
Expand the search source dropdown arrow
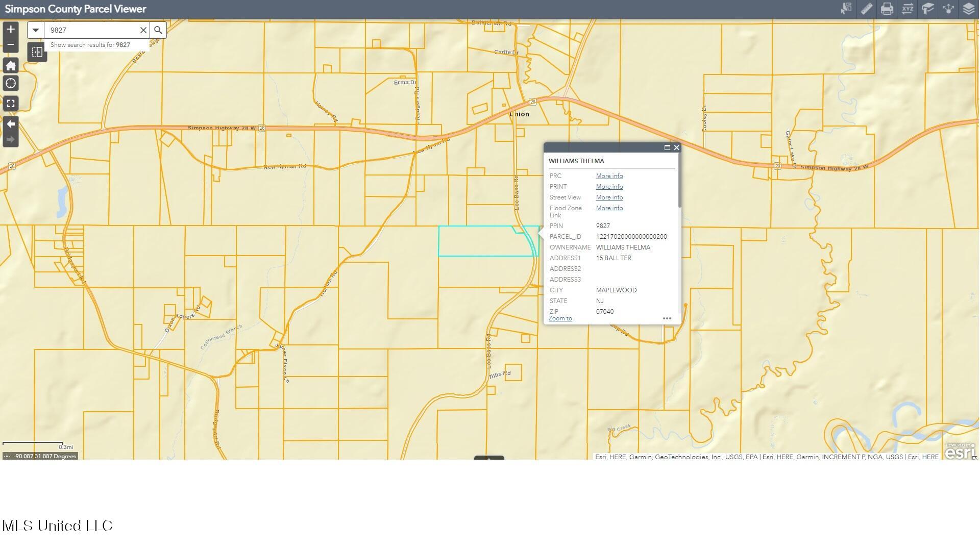pyautogui.click(x=36, y=30)
